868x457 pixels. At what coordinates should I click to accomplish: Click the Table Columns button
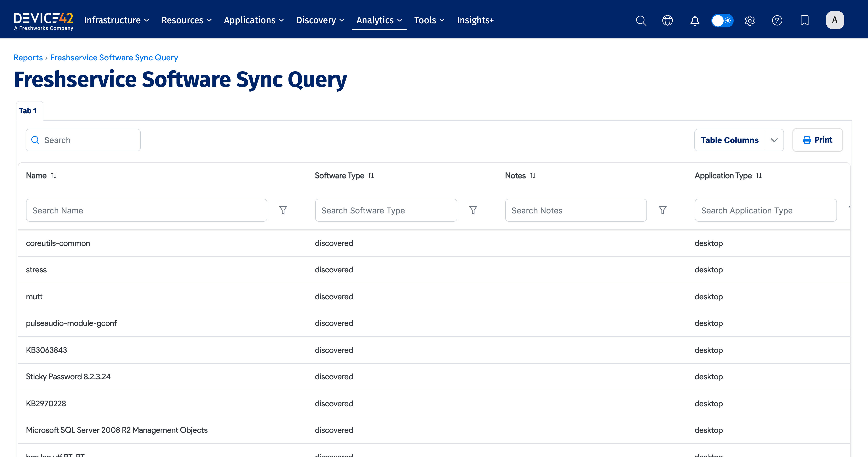point(730,140)
